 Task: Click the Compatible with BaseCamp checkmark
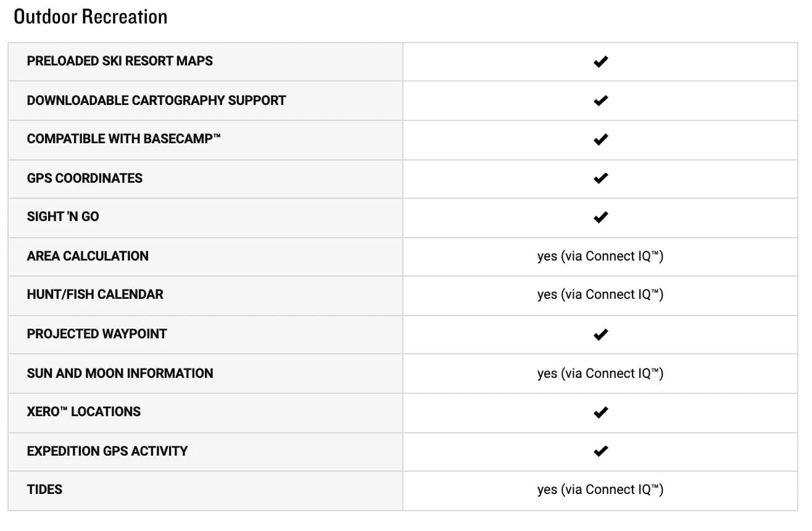600,140
